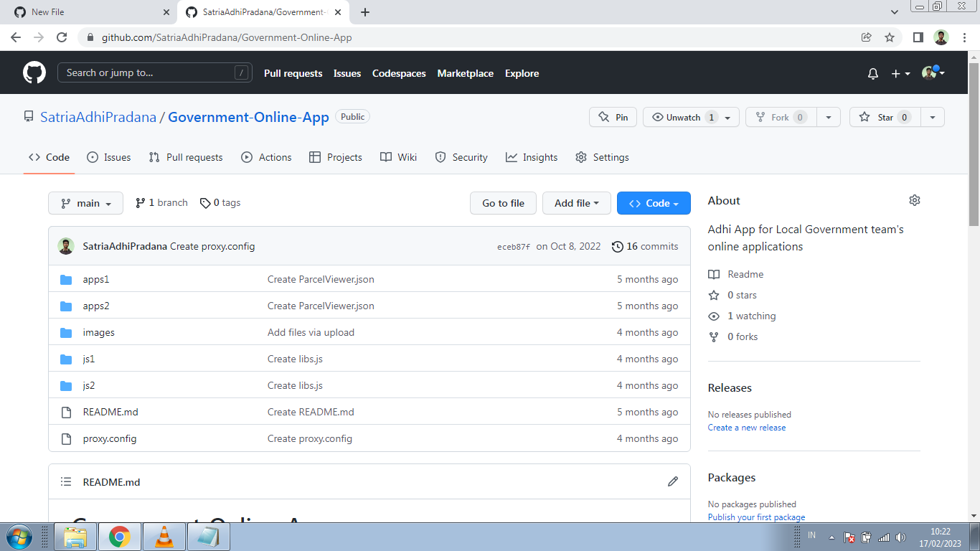Select the Marketplace menu item
980x551 pixels.
point(465,72)
